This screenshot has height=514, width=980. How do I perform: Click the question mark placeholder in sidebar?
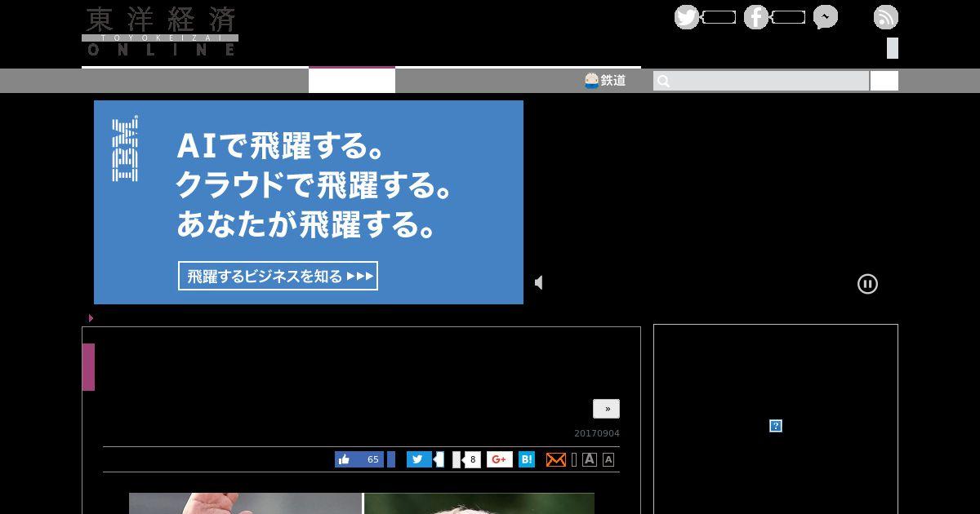[776, 426]
